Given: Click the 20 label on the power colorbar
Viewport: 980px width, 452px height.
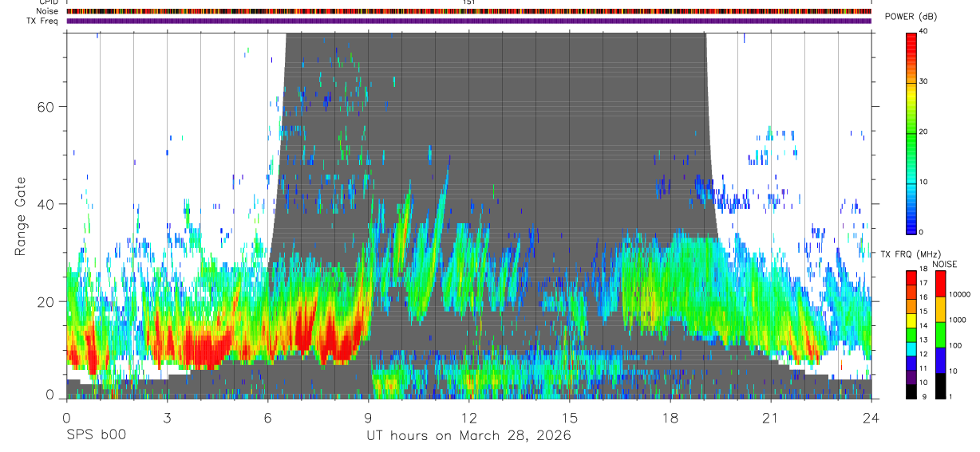Looking at the screenshot, I should coord(923,132).
